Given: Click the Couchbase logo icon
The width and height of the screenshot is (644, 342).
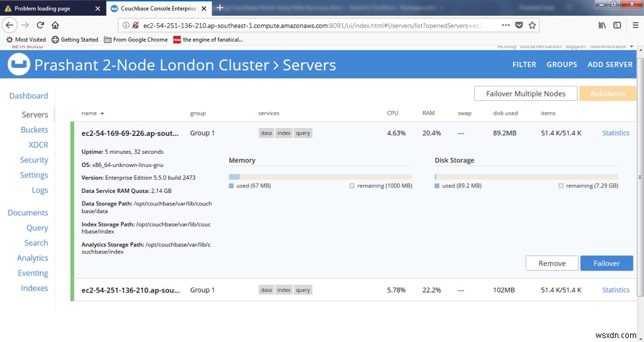Looking at the screenshot, I should coord(19,65).
